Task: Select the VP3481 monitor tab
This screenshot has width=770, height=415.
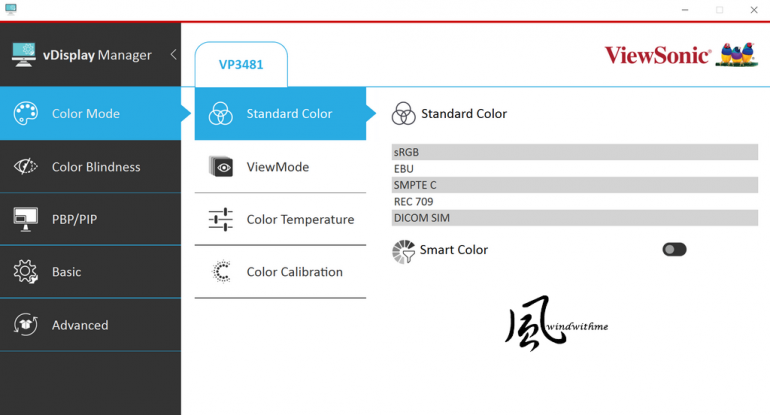Action: [x=241, y=64]
